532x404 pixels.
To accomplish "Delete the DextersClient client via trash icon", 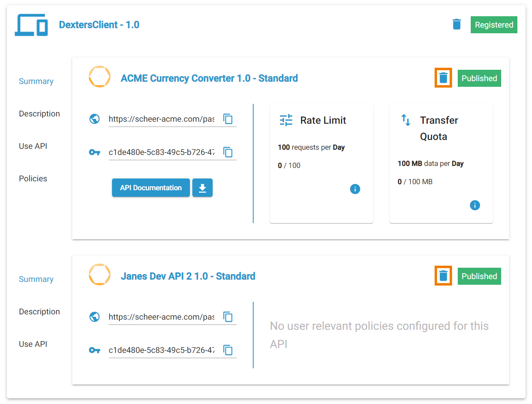I will point(457,24).
